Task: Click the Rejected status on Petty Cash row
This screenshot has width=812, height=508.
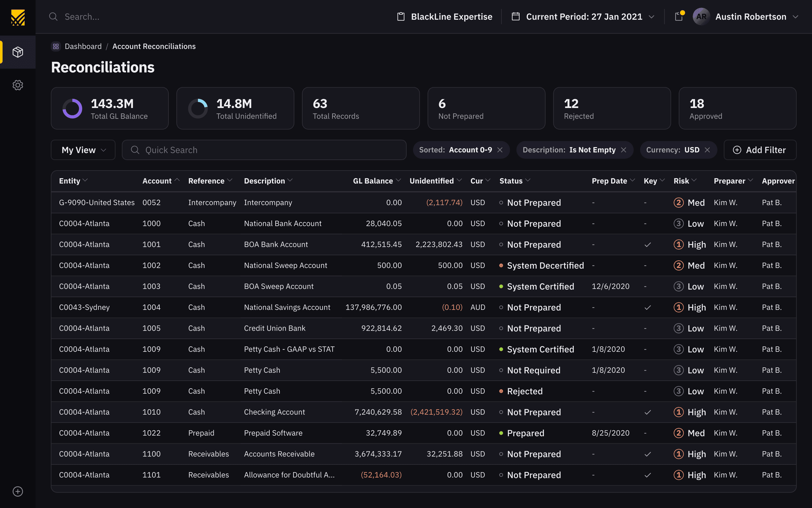Action: coord(524,391)
